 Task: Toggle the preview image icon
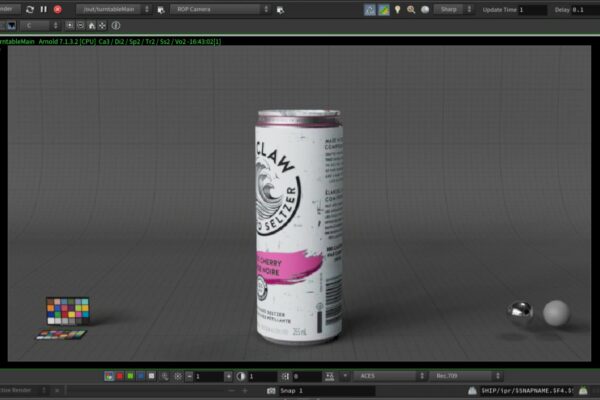(x=384, y=10)
